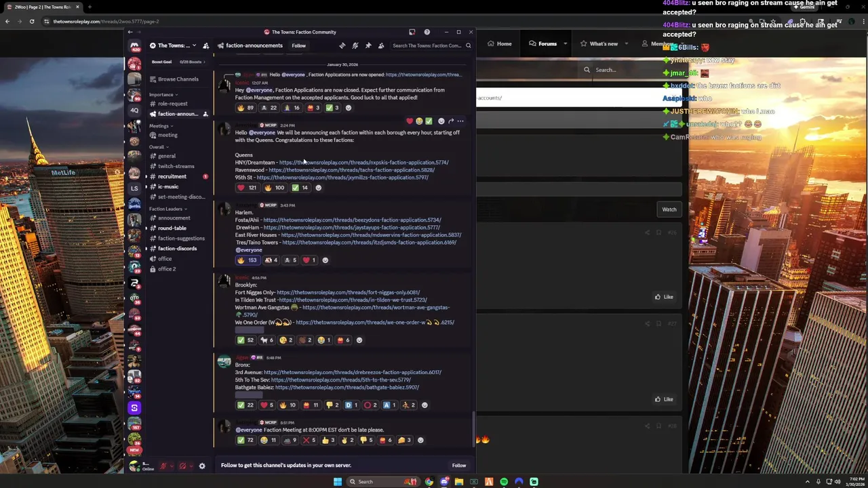Open The Towns server name dropdown
This screenshot has width=868, height=488.
pyautogui.click(x=173, y=45)
